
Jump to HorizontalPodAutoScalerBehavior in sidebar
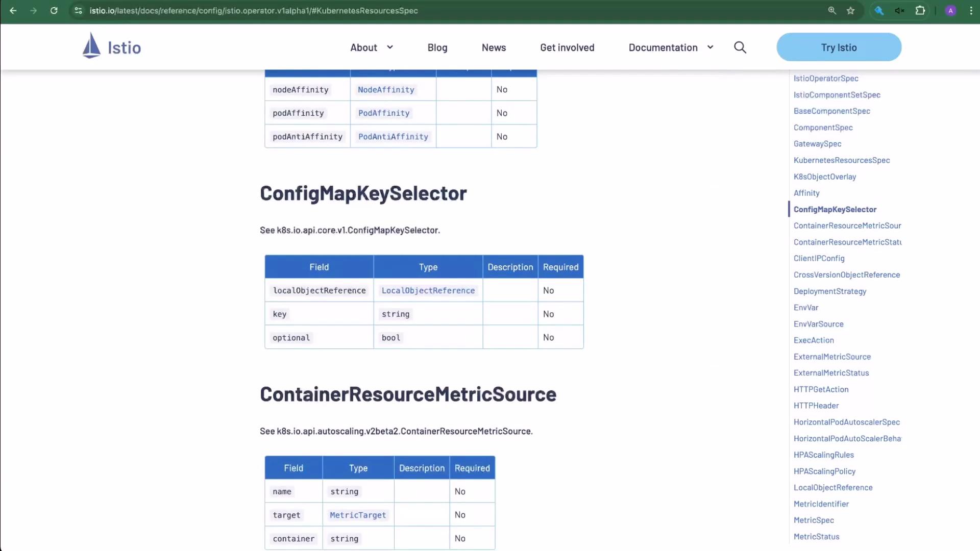click(847, 438)
